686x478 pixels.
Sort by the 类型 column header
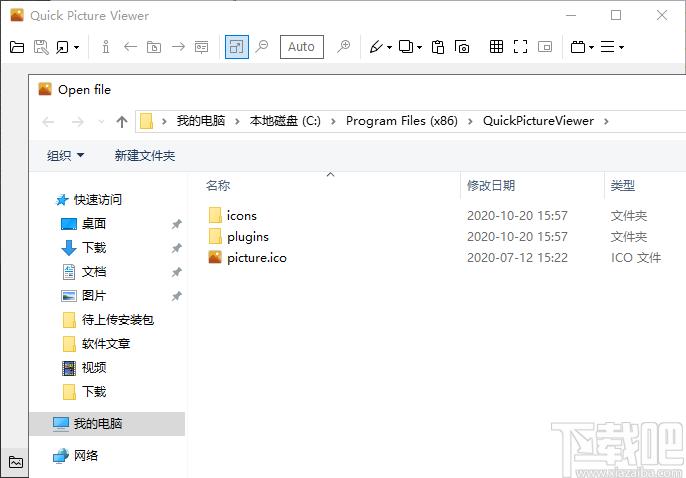pos(623,185)
